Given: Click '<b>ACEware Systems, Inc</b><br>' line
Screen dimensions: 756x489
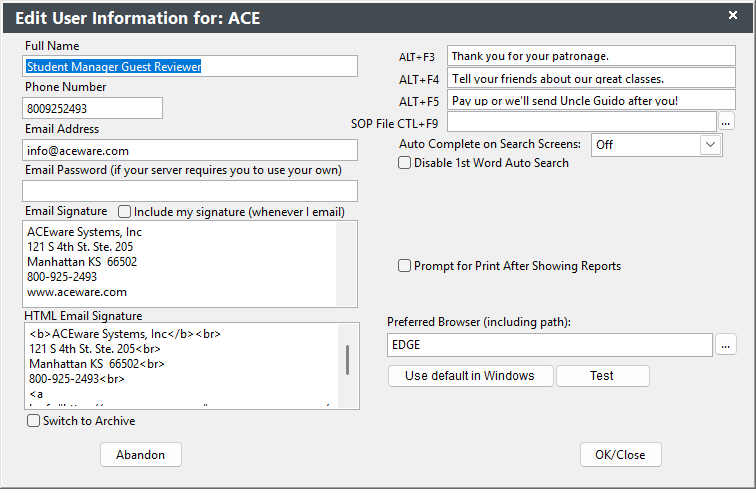Looking at the screenshot, I should (125, 334).
